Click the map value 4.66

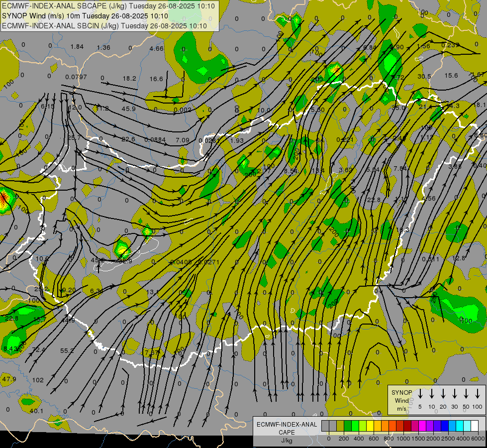pos(156,48)
